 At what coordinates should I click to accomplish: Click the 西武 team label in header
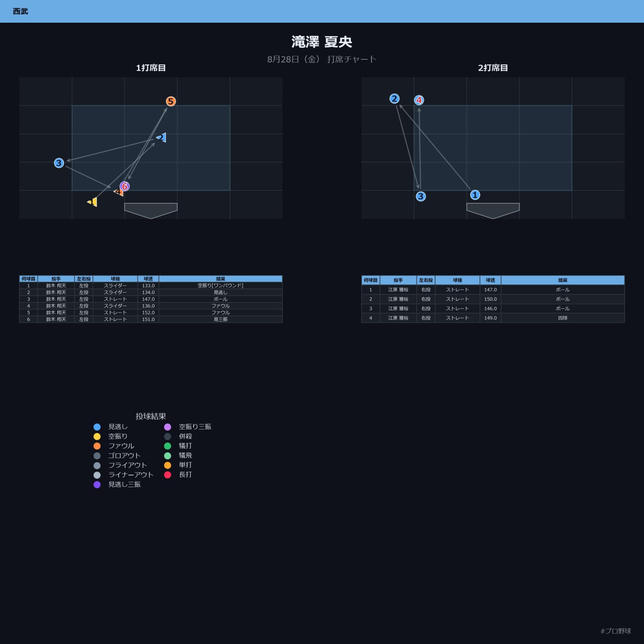coord(20,11)
